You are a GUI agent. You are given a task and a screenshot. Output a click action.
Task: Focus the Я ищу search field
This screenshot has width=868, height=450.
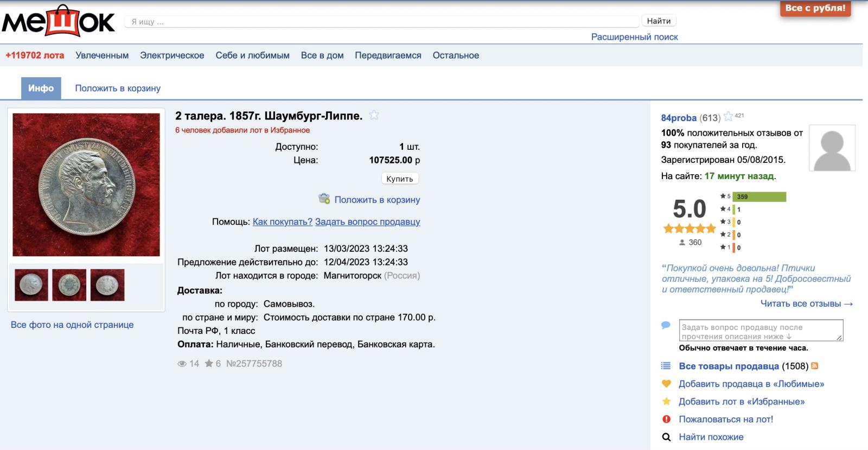point(382,22)
